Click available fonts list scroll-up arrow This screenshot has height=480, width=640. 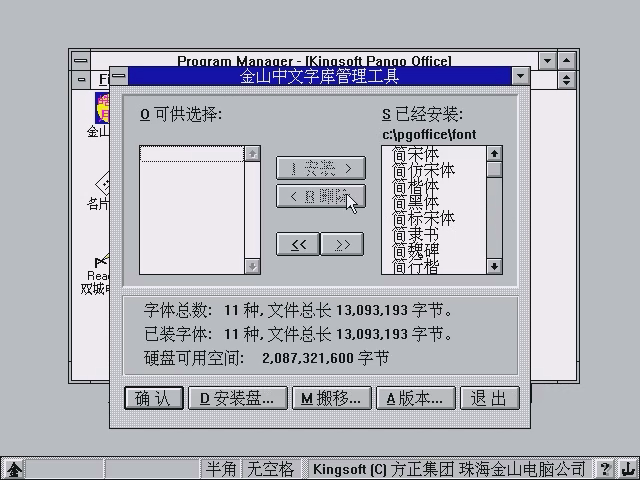252,154
